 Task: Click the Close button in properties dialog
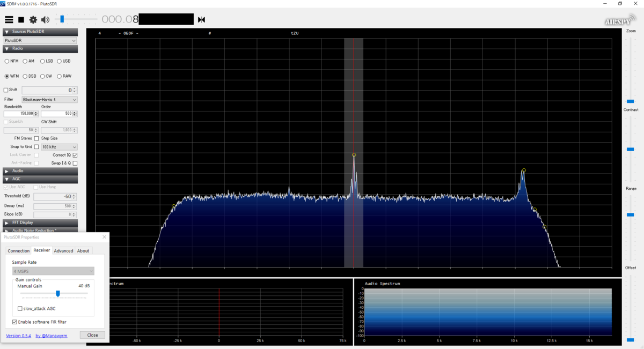[x=92, y=335]
